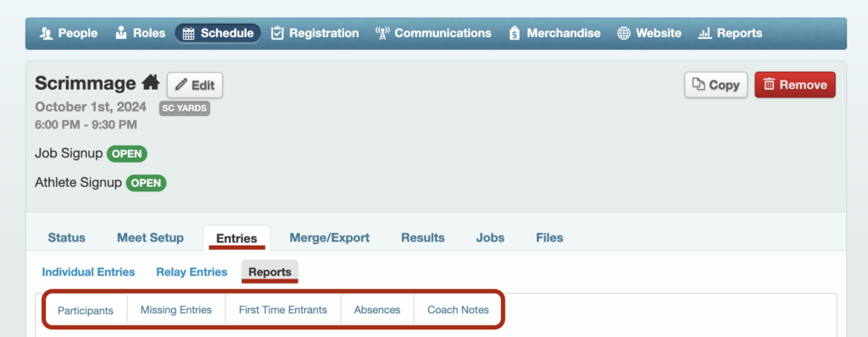This screenshot has width=868, height=337.
Task: Open the Merchandise tag icon
Action: coord(515,33)
